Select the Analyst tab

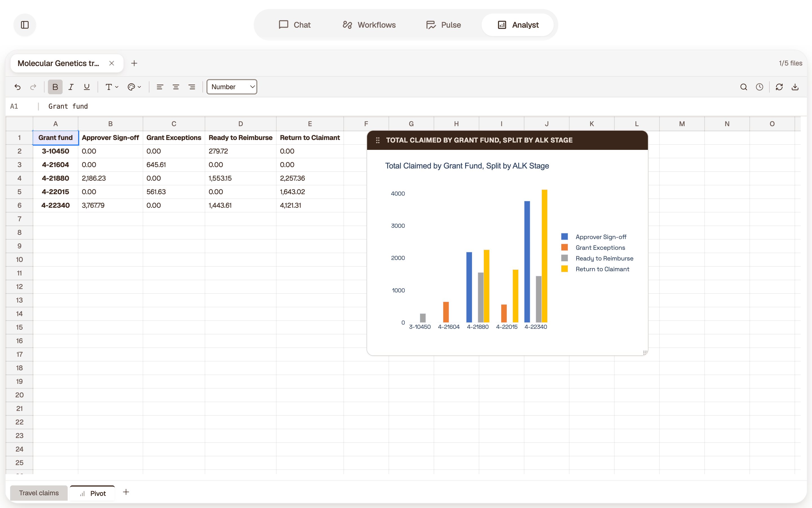(x=518, y=25)
